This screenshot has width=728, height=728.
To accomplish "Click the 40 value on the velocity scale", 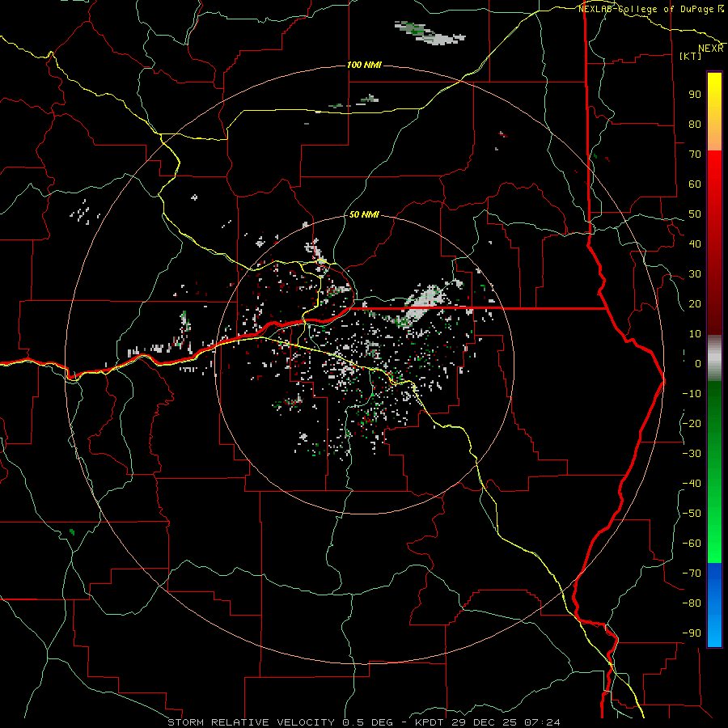I will click(x=695, y=244).
